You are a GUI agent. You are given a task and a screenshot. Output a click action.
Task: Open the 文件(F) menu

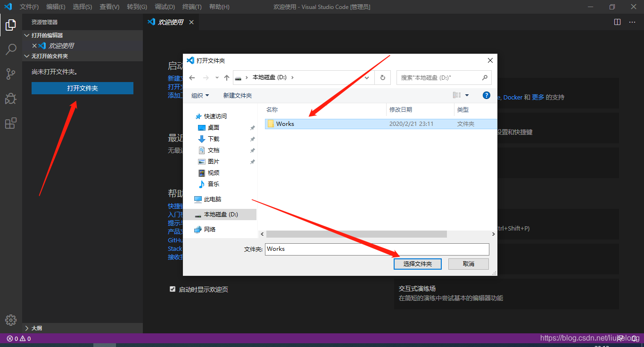tap(29, 7)
